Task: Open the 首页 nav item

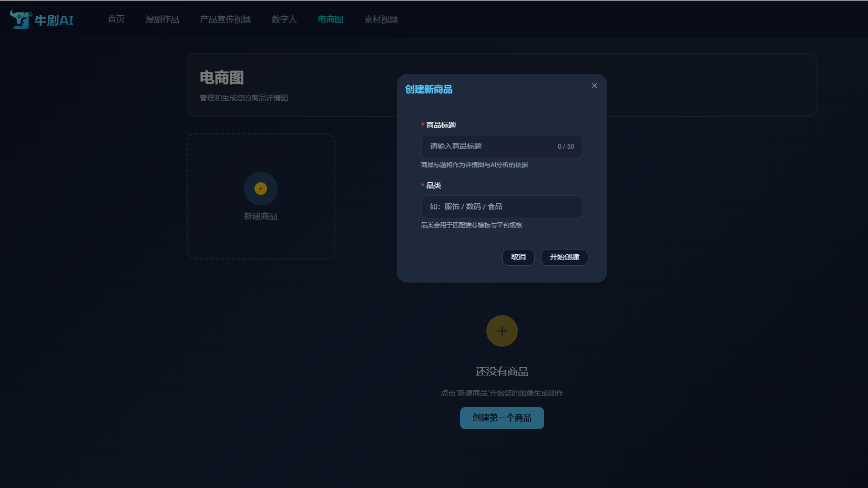Action: pos(116,19)
